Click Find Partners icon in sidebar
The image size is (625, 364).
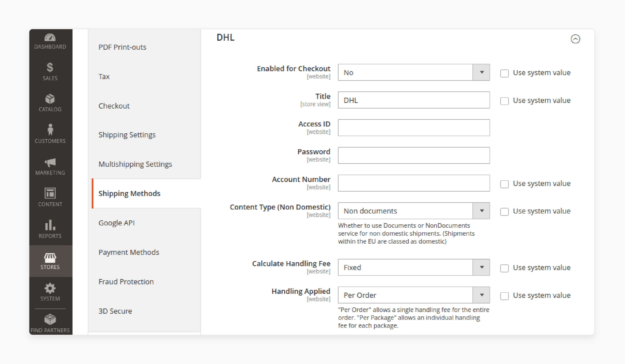[x=50, y=321]
